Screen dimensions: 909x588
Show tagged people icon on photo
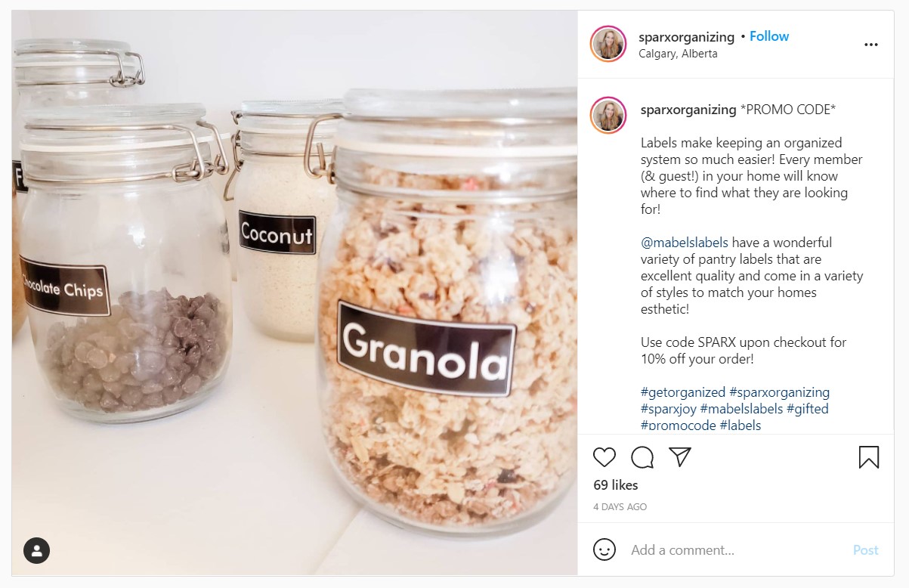(x=36, y=550)
